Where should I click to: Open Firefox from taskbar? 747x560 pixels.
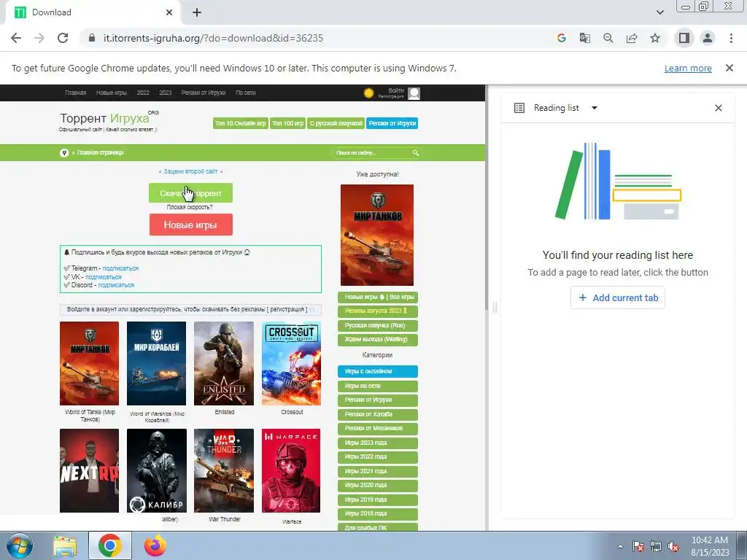coord(155,546)
